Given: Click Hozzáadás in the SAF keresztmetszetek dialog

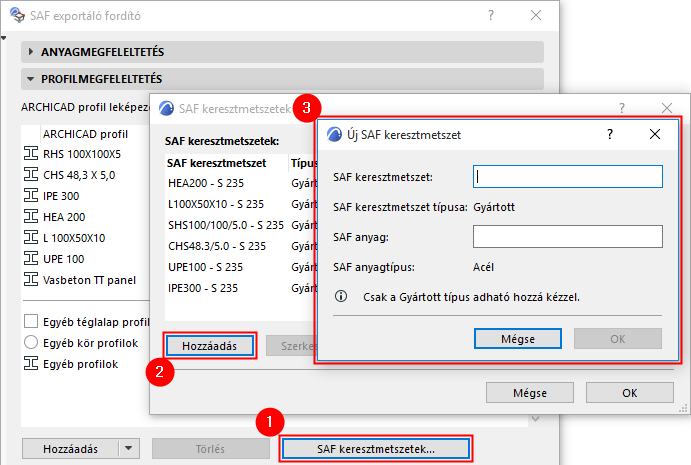Looking at the screenshot, I should pos(210,346).
